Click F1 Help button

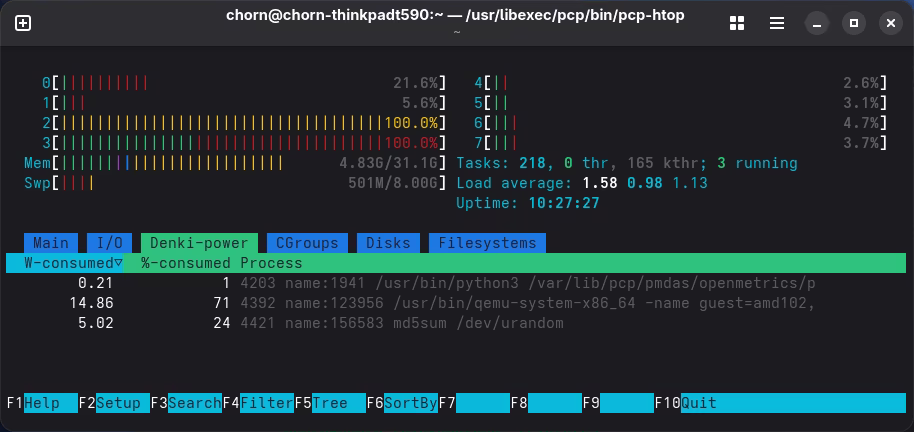[42, 403]
